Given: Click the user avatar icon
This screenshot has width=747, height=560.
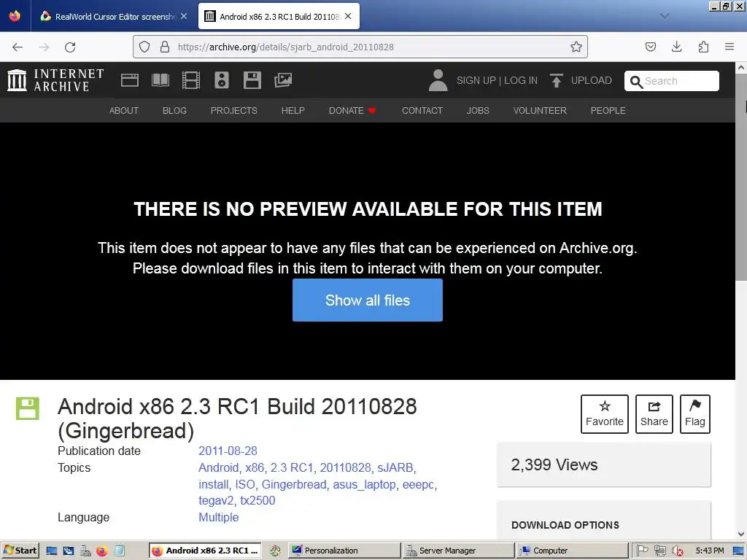Looking at the screenshot, I should (x=438, y=80).
